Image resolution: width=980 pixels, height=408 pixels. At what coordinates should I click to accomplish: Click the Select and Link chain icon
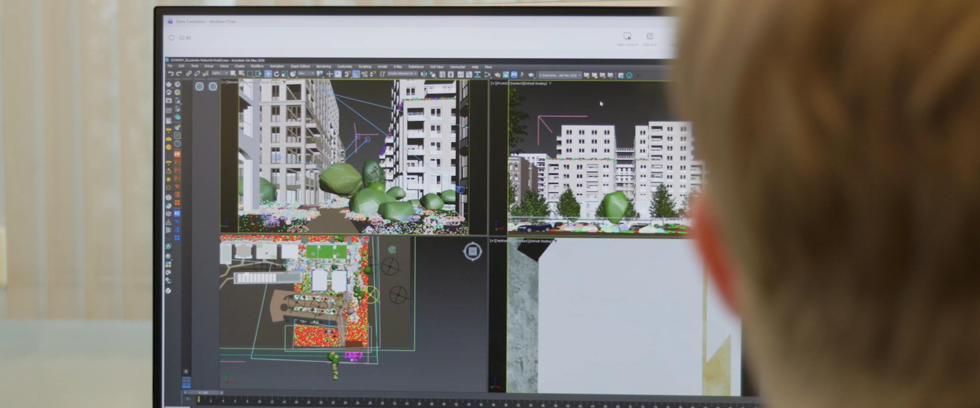pos(189,74)
